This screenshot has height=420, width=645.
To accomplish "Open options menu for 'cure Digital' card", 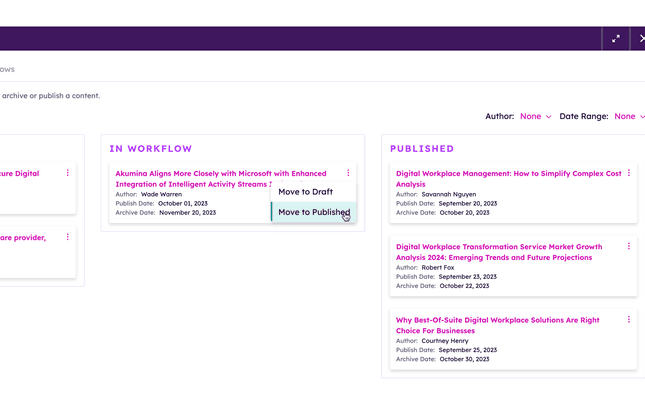I will 67,173.
